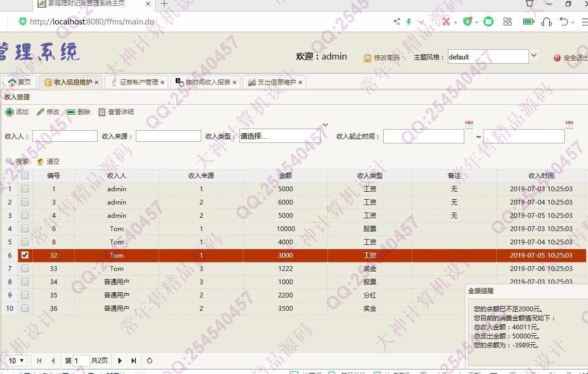Go to the next page

click(x=119, y=361)
